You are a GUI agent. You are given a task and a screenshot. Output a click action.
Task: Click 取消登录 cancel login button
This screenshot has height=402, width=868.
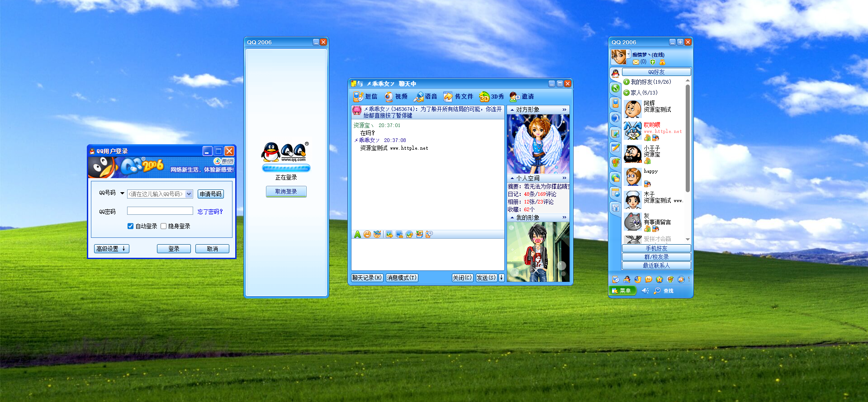pyautogui.click(x=286, y=192)
